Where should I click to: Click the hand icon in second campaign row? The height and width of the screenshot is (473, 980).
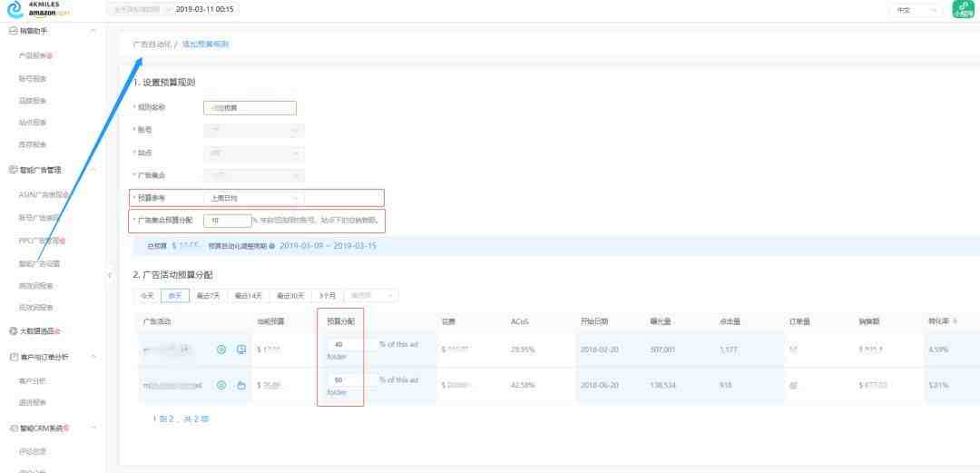point(241,385)
